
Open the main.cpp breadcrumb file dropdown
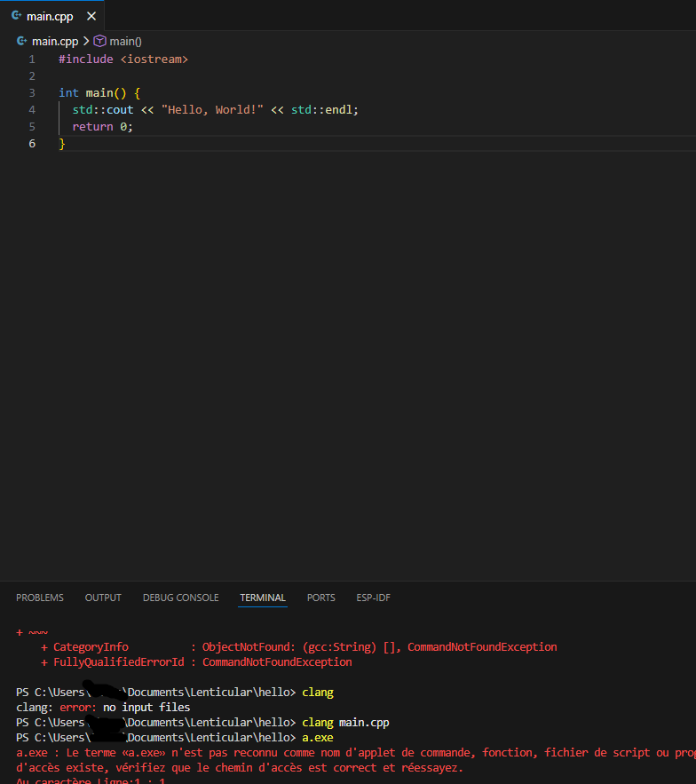pyautogui.click(x=54, y=41)
